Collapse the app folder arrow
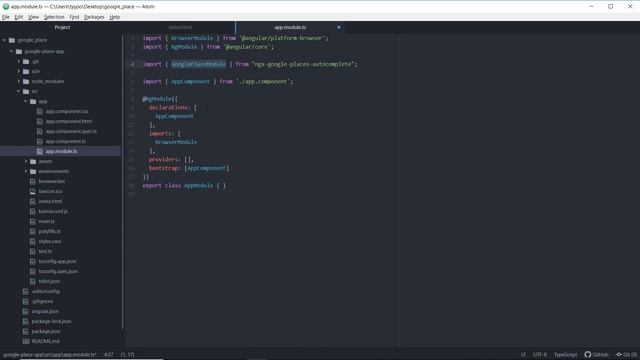The width and height of the screenshot is (640, 360). click(x=26, y=101)
